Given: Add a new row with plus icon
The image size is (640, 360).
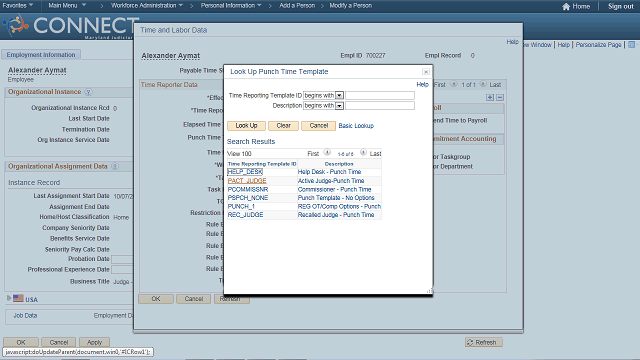Looking at the screenshot, I should [x=490, y=98].
